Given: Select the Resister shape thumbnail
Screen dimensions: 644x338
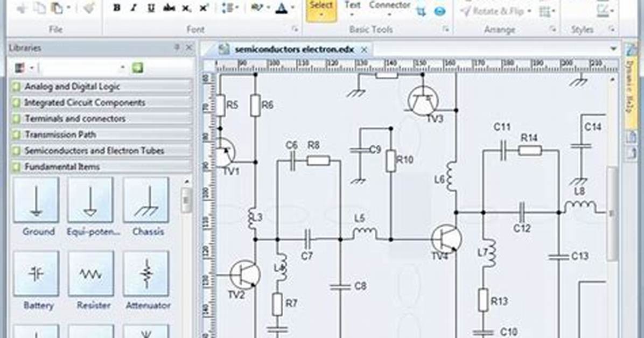Looking at the screenshot, I should pos(91,274).
